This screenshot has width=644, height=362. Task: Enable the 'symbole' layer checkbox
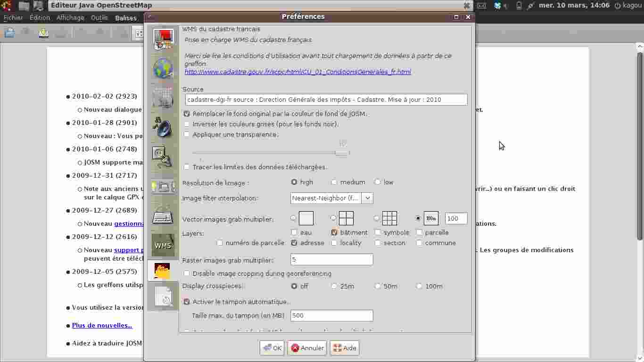[378, 232]
